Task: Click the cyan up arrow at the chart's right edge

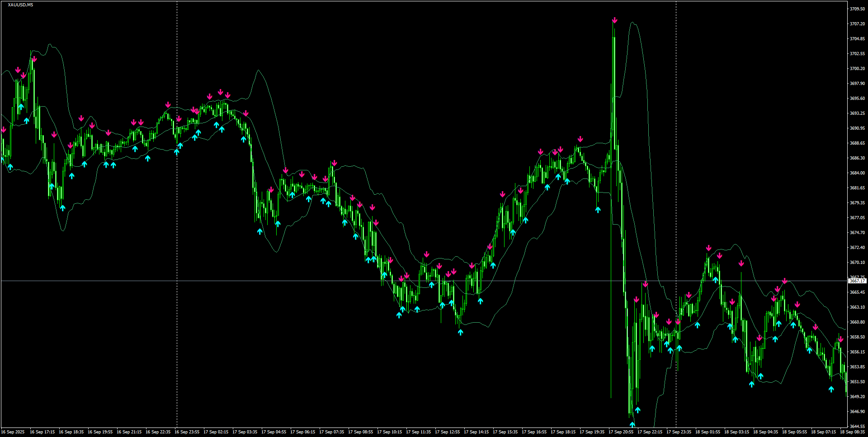Action: (x=831, y=390)
